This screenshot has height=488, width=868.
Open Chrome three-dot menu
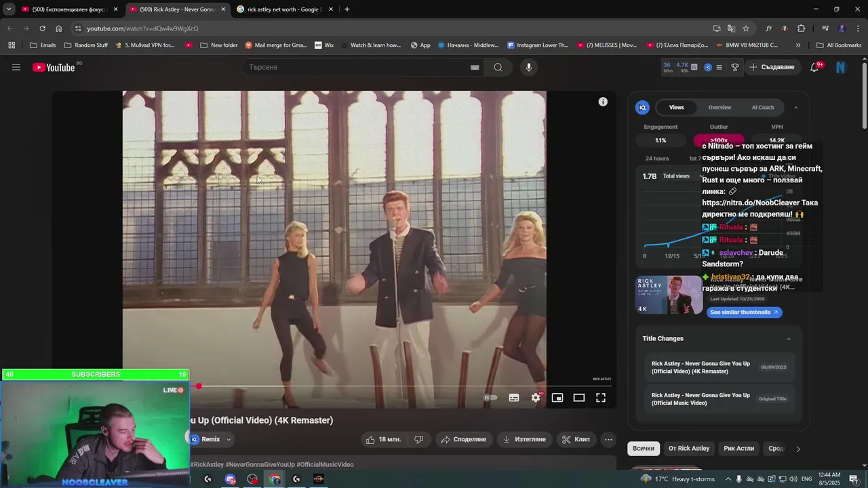pos(856,28)
